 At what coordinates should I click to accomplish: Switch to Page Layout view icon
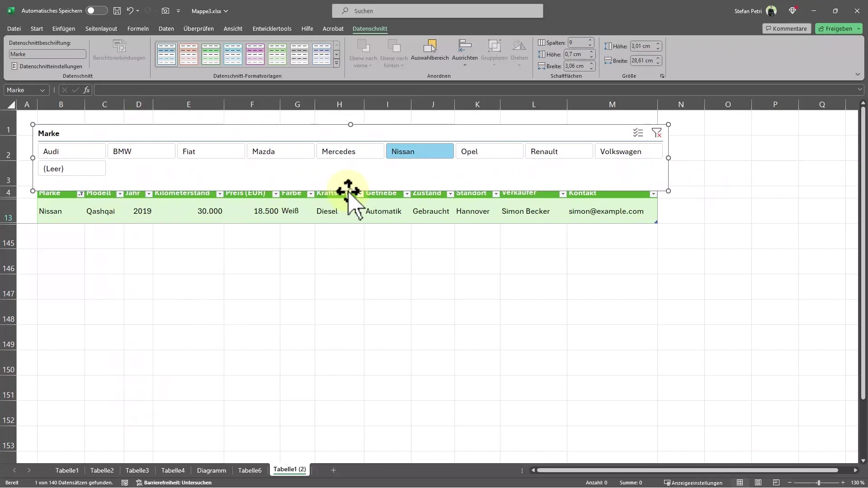(x=758, y=483)
